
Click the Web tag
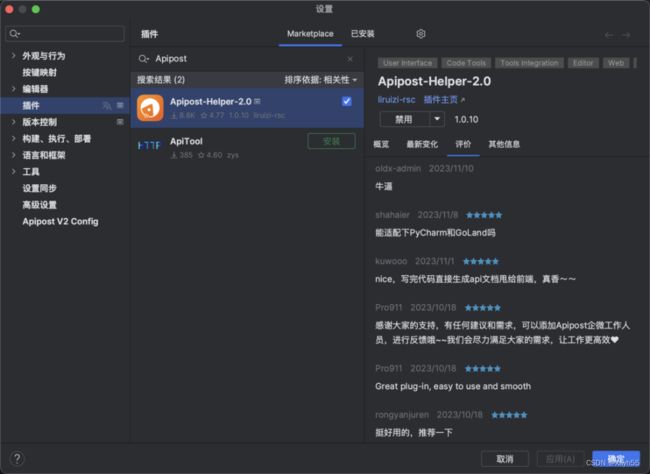[616, 63]
